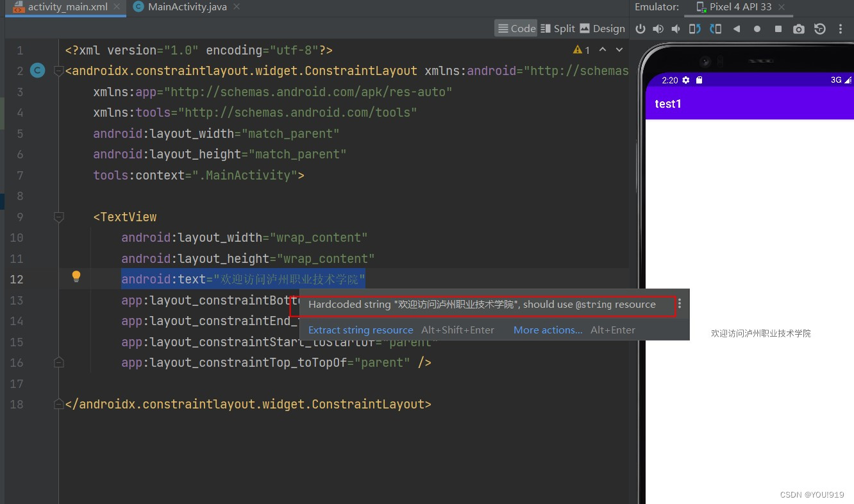Click the yellow quick-fix lightbulb on line 12
854x504 pixels.
76,277
